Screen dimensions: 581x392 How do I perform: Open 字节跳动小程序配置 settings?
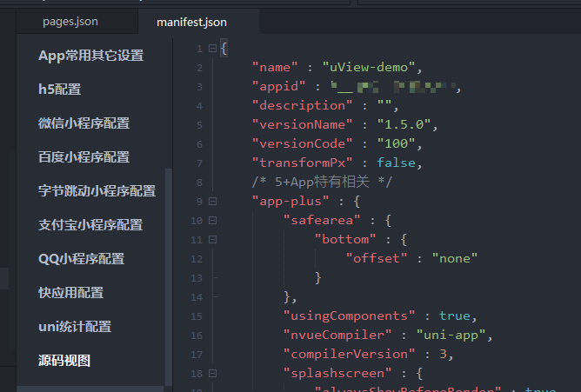click(x=97, y=191)
